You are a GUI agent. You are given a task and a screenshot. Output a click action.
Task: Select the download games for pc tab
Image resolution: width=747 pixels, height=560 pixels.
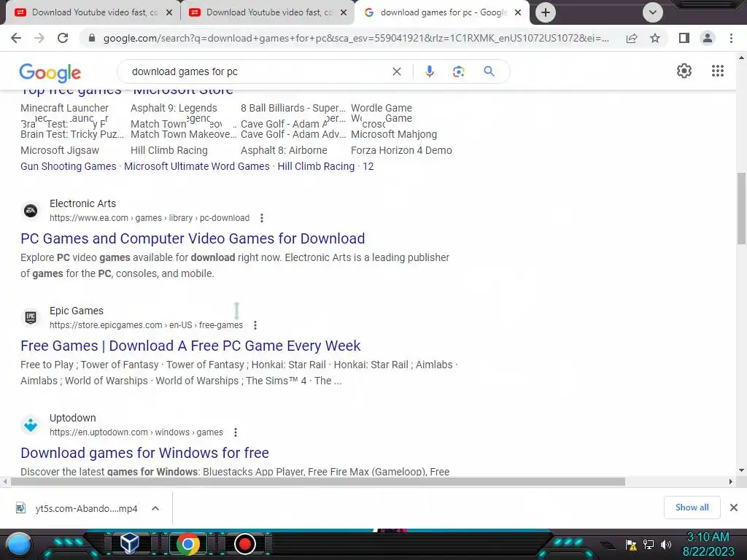tap(443, 12)
